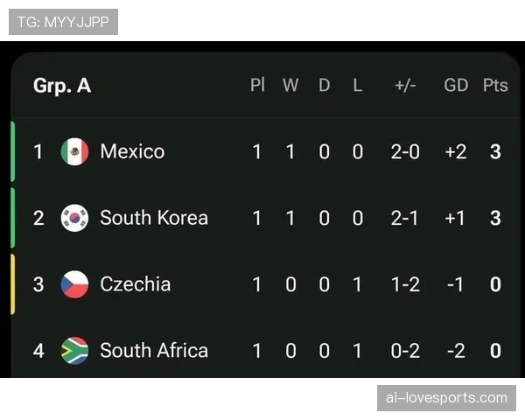This screenshot has width=525, height=420.
Task: Click the L column header
Action: [x=358, y=85]
